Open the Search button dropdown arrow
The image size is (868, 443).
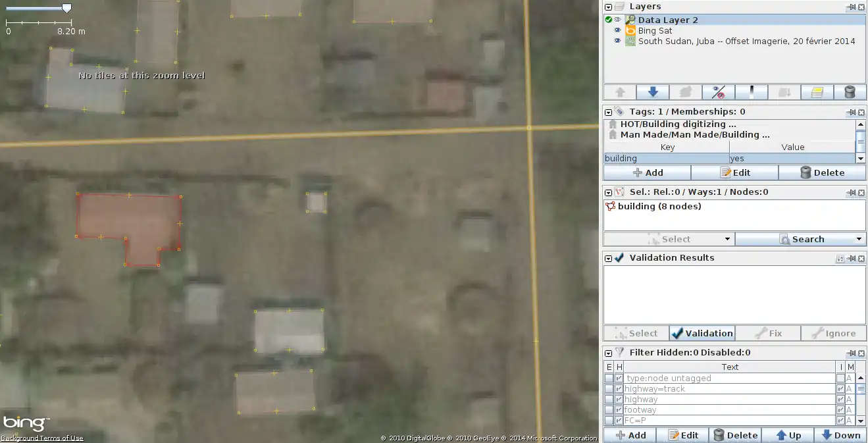coord(859,240)
